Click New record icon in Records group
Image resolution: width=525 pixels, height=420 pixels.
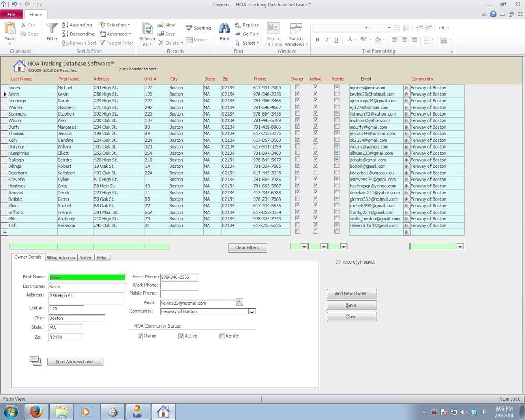[161, 25]
